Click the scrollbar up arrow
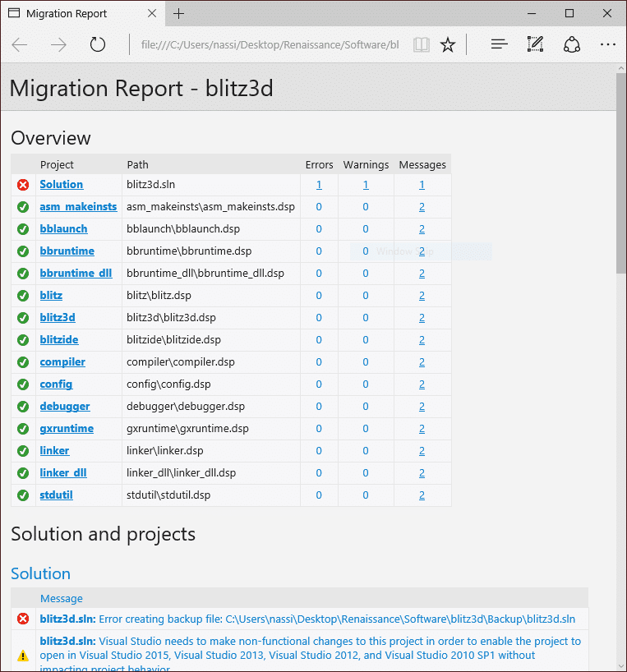The height and width of the screenshot is (672, 627). pyautogui.click(x=621, y=68)
